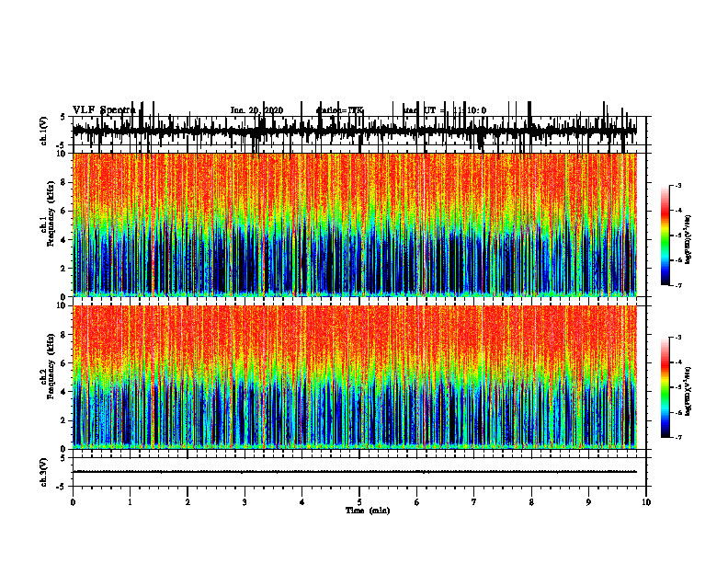The height and width of the screenshot is (563, 728).
Task: Click the '5' tick on the time axis
Action: pyautogui.click(x=359, y=502)
